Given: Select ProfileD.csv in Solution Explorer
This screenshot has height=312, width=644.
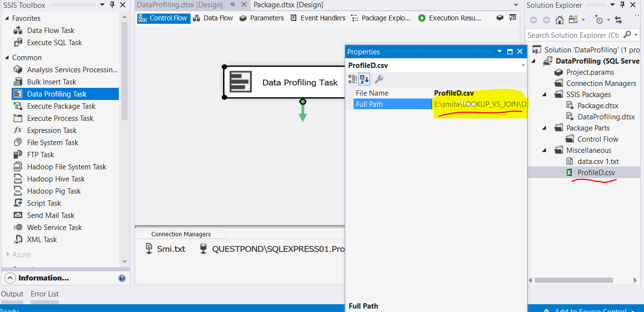Looking at the screenshot, I should click(x=596, y=173).
